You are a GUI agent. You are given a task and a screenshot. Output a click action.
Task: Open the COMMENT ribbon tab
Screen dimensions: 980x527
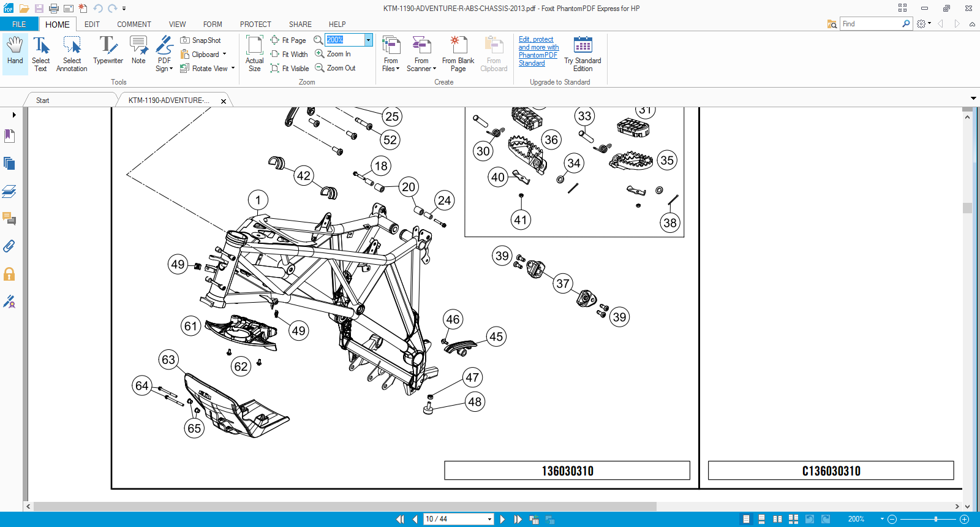134,25
